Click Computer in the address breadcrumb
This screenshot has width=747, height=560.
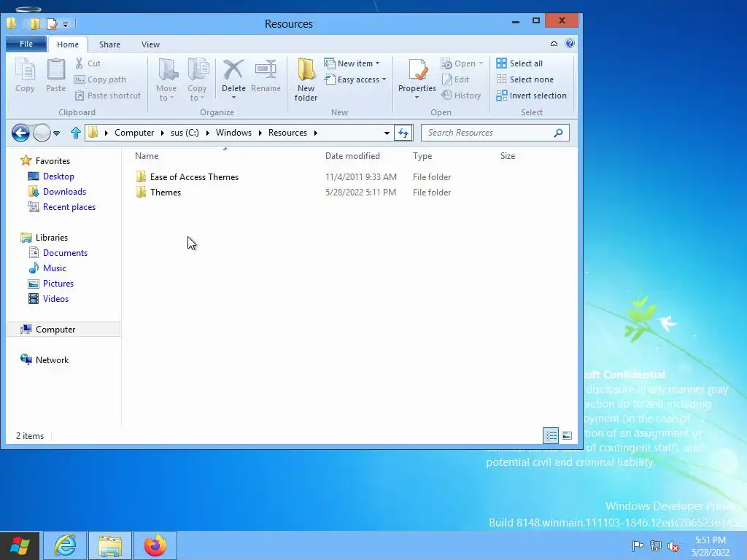point(134,133)
